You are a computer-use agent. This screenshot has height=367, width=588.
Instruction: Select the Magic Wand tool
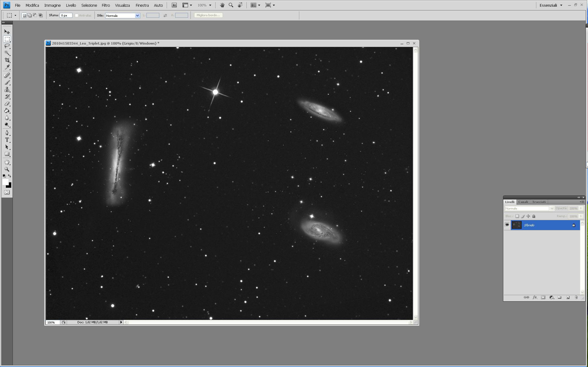coord(7,53)
